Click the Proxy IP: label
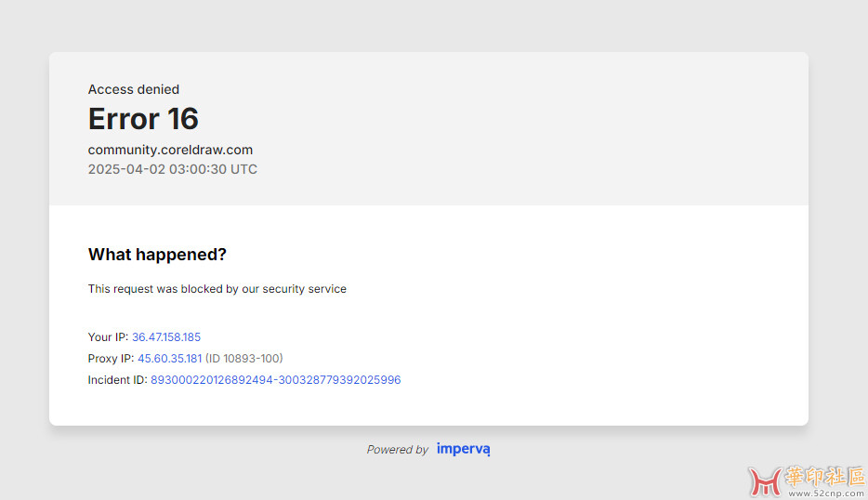This screenshot has height=500, width=868. [x=111, y=359]
